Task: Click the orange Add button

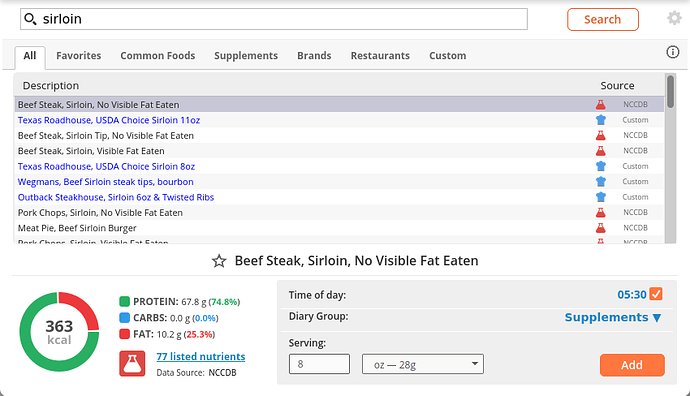Action: 632,365
